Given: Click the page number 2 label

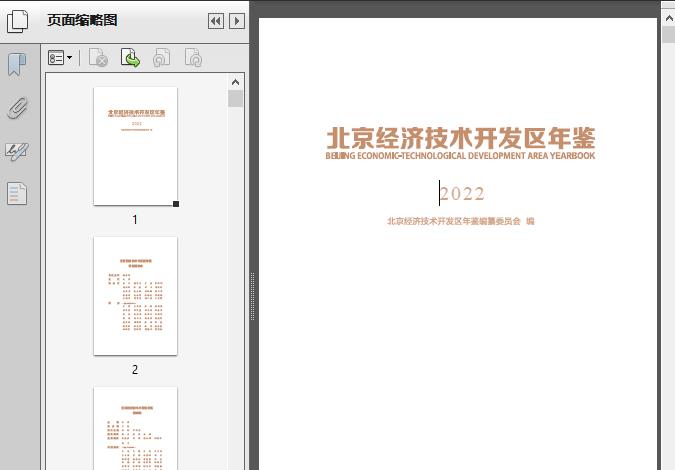Looking at the screenshot, I should tap(135, 370).
